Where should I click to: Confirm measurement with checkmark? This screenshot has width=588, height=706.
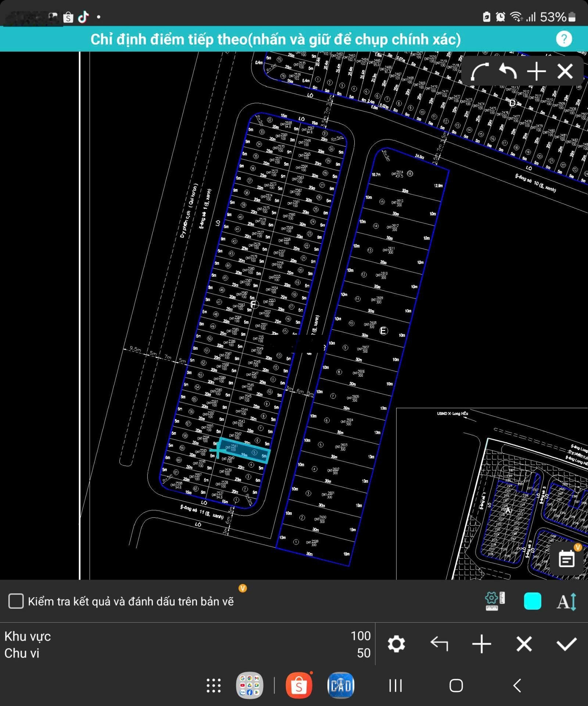pos(566,644)
